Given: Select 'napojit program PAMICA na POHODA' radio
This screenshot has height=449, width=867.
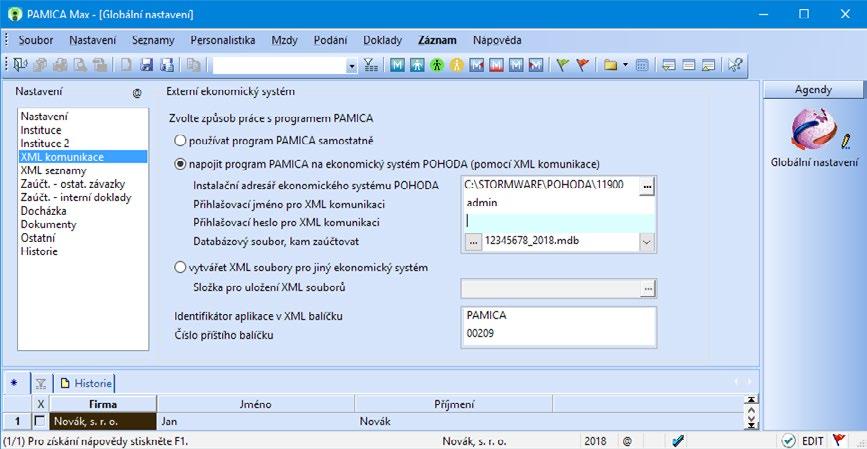Looking at the screenshot, I should (x=180, y=164).
